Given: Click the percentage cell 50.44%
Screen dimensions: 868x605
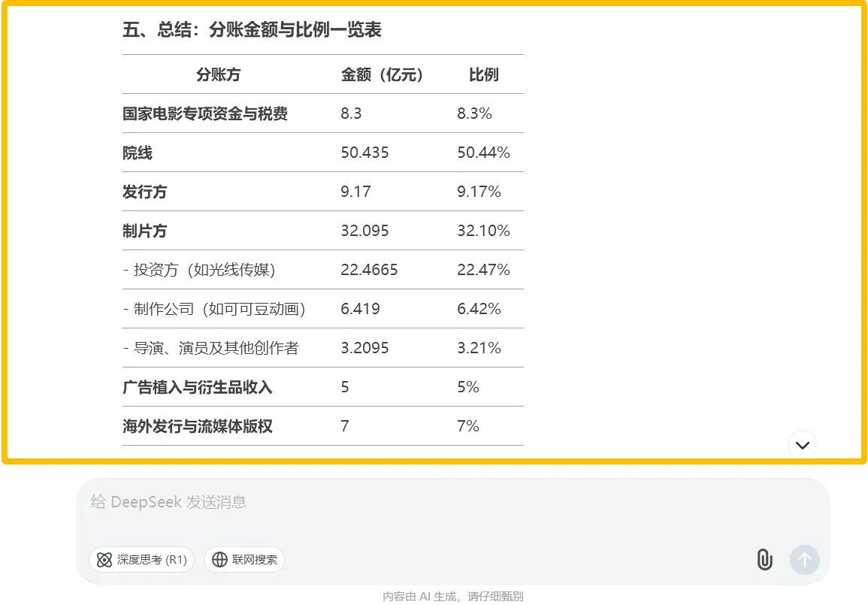Looking at the screenshot, I should [x=483, y=153].
